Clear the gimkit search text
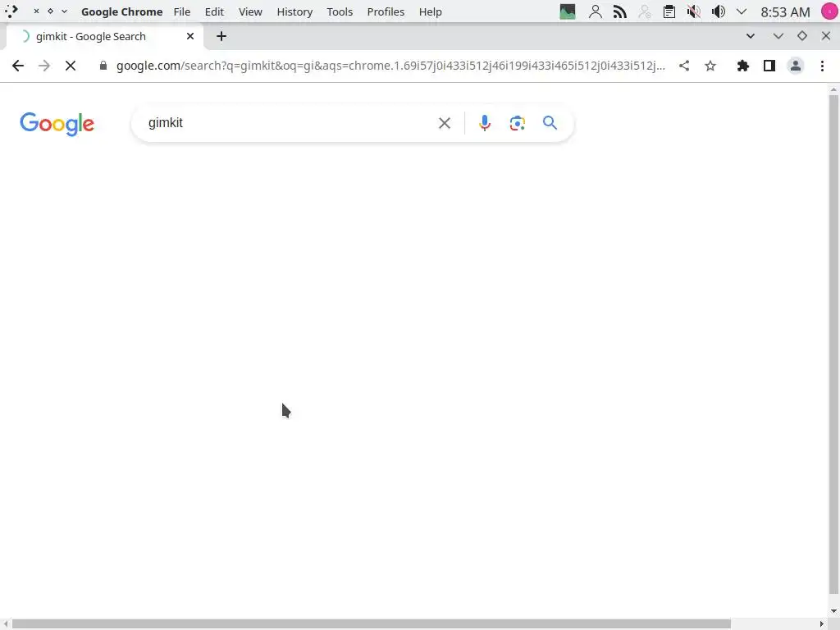The width and height of the screenshot is (840, 630). (445, 123)
